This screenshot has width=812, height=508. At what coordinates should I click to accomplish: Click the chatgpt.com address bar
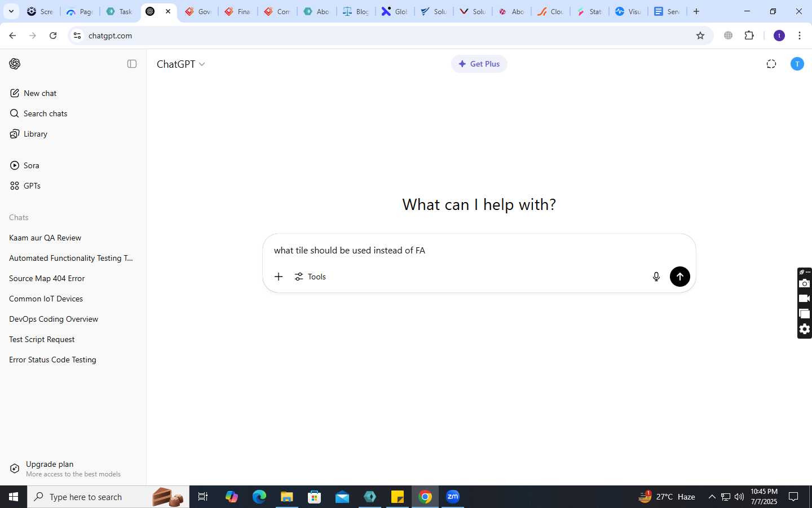click(x=389, y=36)
